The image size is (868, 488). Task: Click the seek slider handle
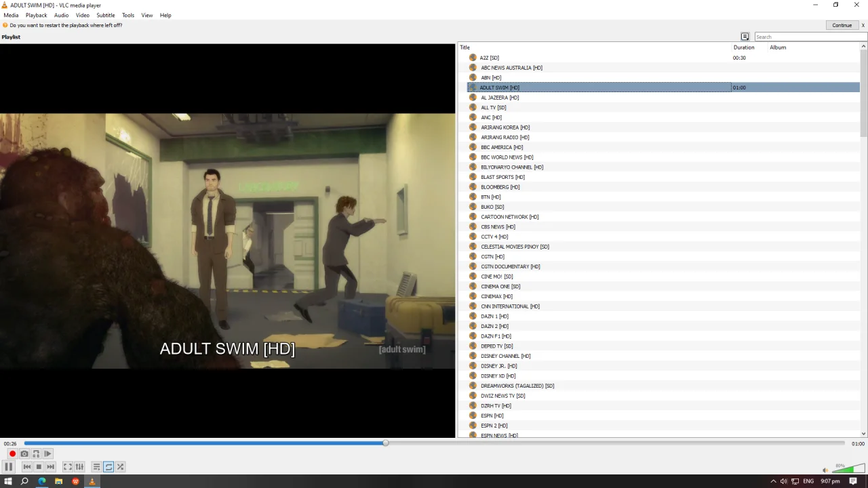click(x=385, y=443)
